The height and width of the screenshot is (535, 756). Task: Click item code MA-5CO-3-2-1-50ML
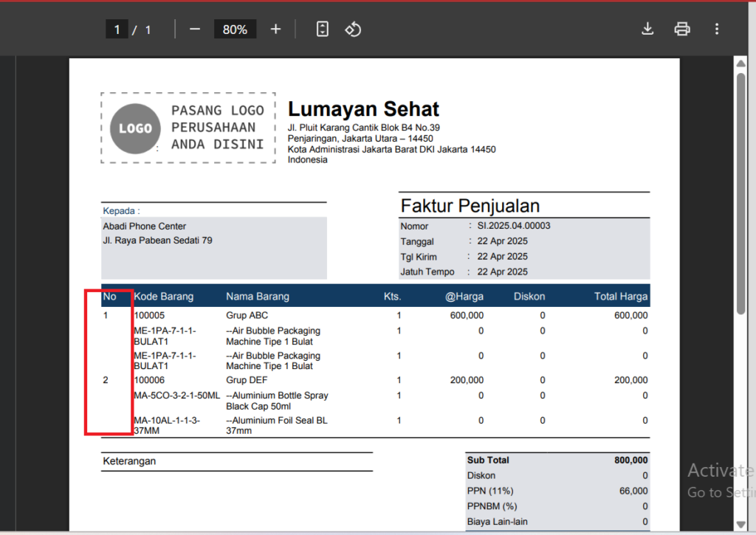[177, 396]
